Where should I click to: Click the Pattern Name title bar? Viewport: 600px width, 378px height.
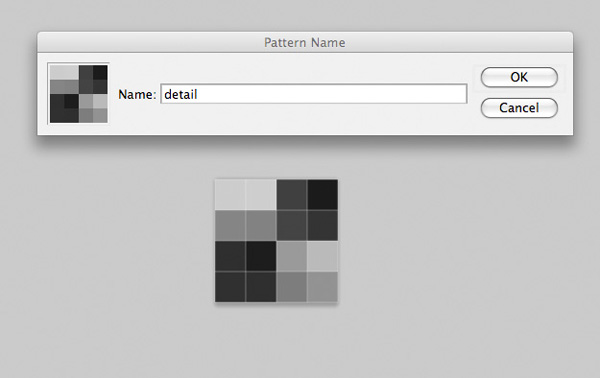click(x=305, y=42)
